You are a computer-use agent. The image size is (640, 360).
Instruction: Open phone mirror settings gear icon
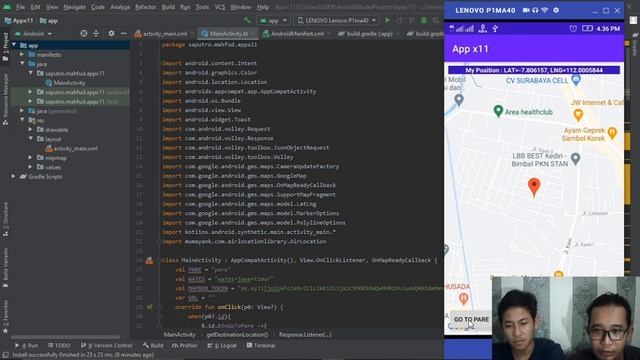pos(556,10)
